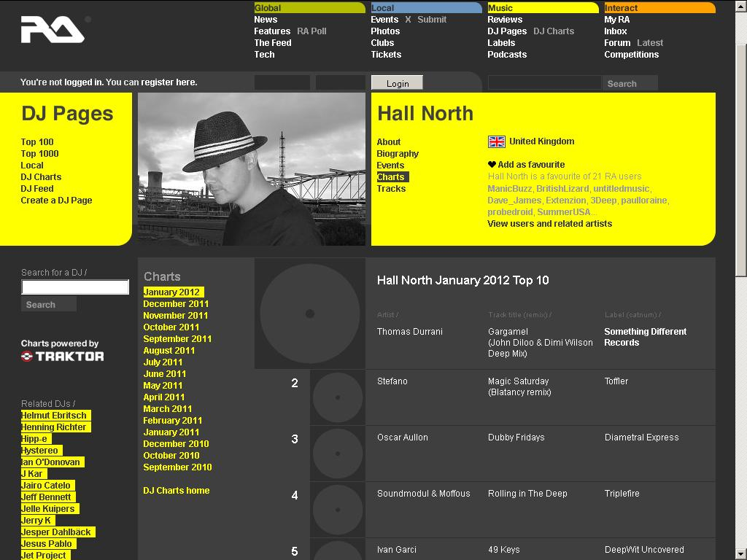Viewport: 747px width, 560px height.
Task: Open Photos in the Local menu
Action: (x=385, y=31)
